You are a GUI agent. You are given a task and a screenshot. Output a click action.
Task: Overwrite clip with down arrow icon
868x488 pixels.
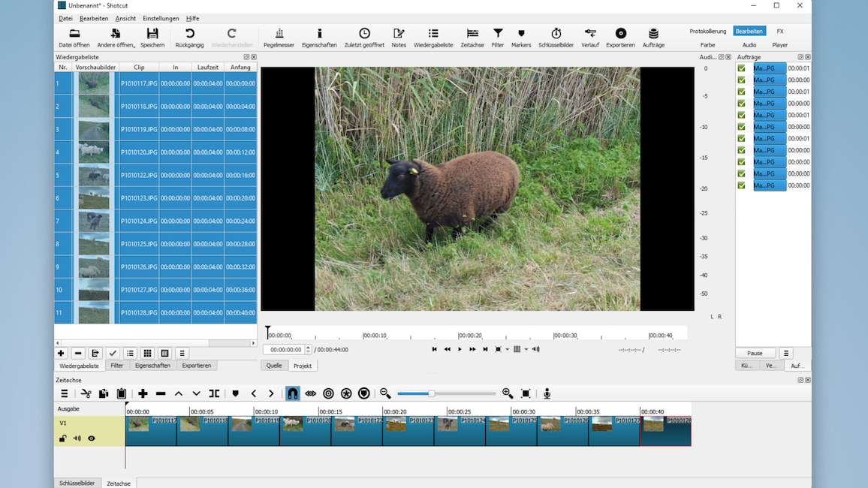[196, 393]
